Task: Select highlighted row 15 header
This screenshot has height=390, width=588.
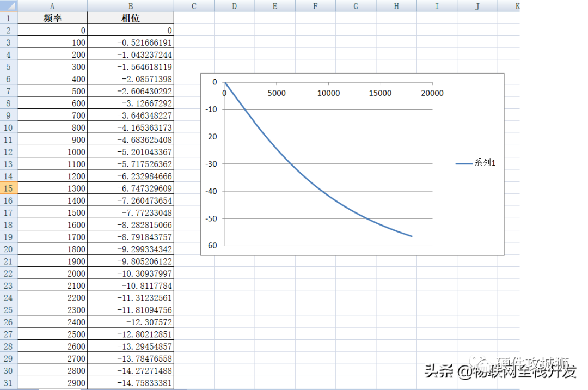Action: (9, 188)
